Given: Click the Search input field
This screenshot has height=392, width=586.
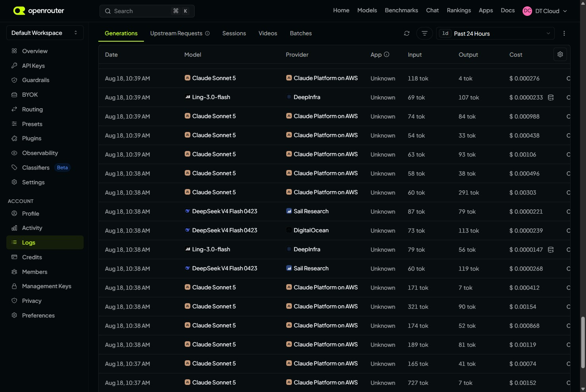Looking at the screenshot, I should [x=147, y=11].
